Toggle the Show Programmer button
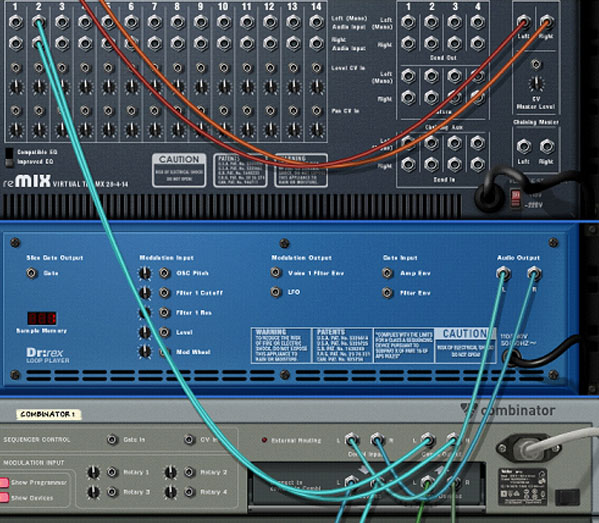 point(4,483)
